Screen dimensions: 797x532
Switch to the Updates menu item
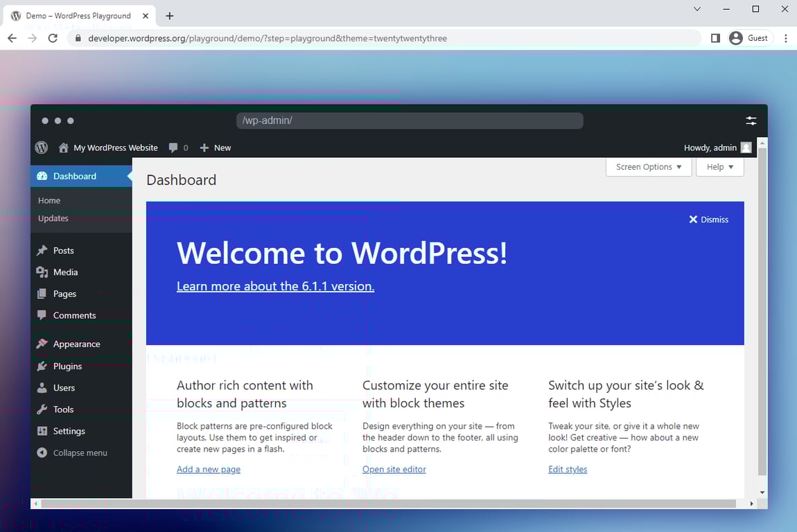click(x=53, y=218)
